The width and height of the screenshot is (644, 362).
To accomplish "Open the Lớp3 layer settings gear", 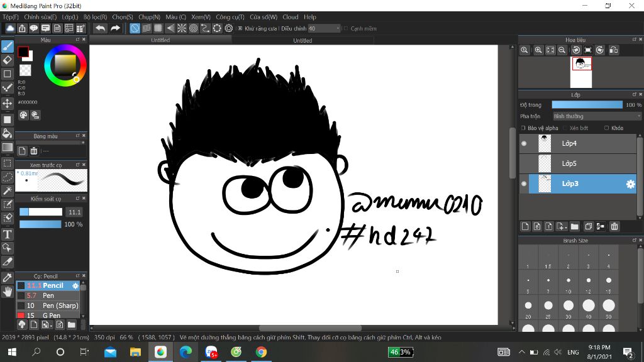I will 630,184.
